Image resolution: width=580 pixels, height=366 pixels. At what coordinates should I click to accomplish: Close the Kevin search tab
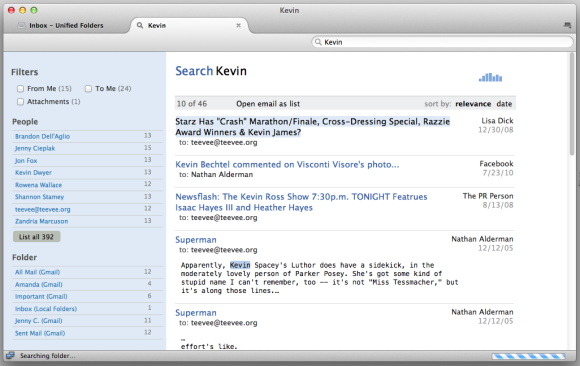tap(239, 25)
